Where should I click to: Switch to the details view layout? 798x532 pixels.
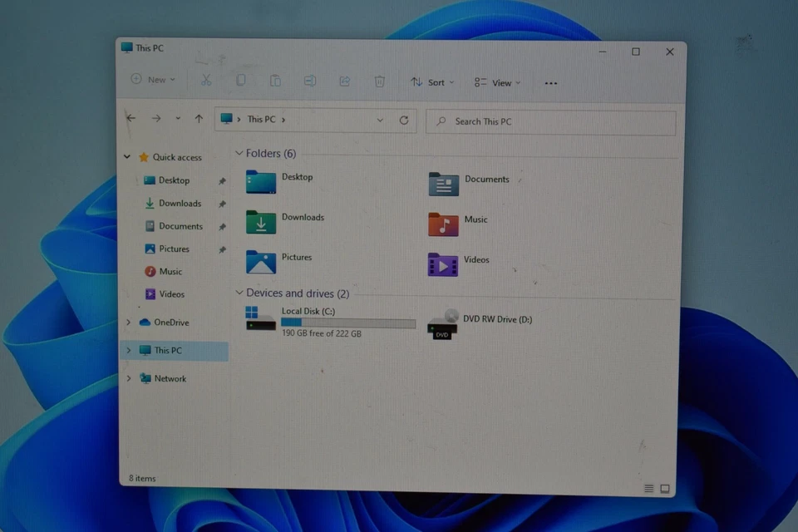(x=649, y=489)
